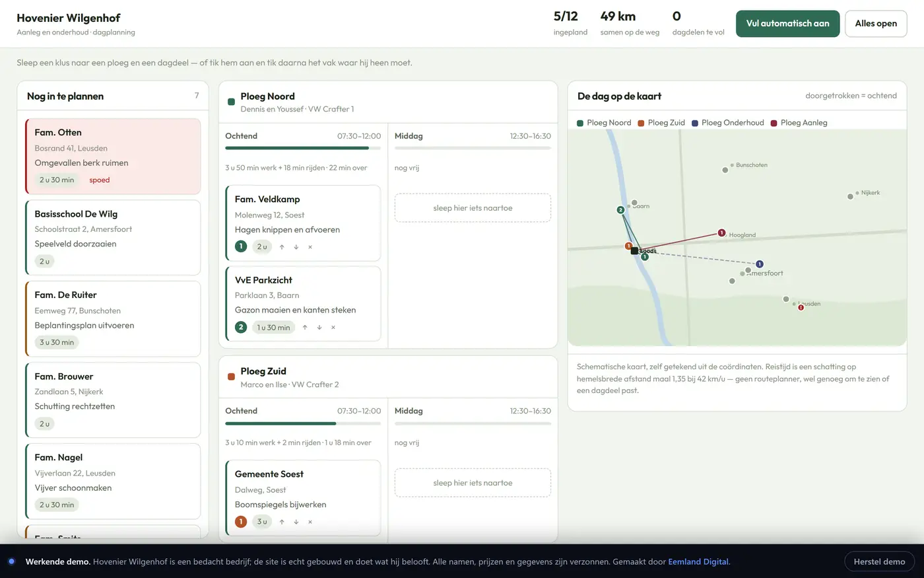Move Fam. Veldkamp job down
The width and height of the screenshot is (924, 578).
[x=296, y=247]
